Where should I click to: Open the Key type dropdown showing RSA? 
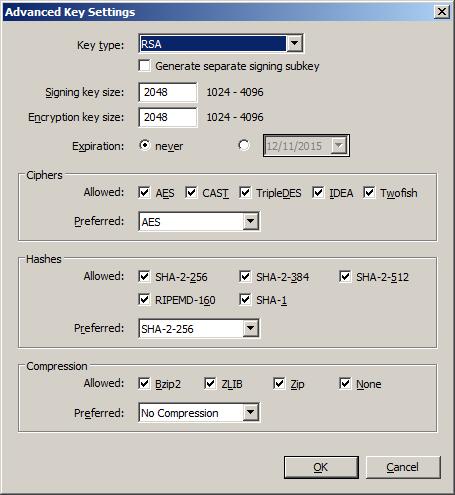[x=221, y=43]
